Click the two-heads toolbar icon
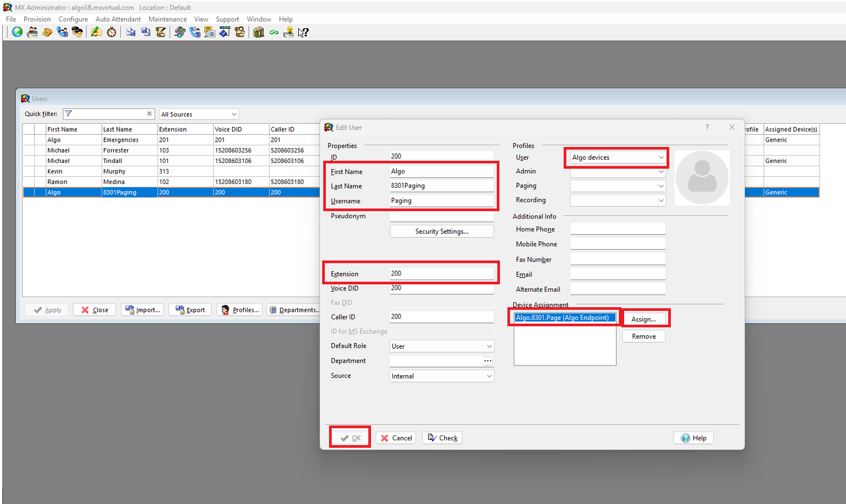 point(77,32)
